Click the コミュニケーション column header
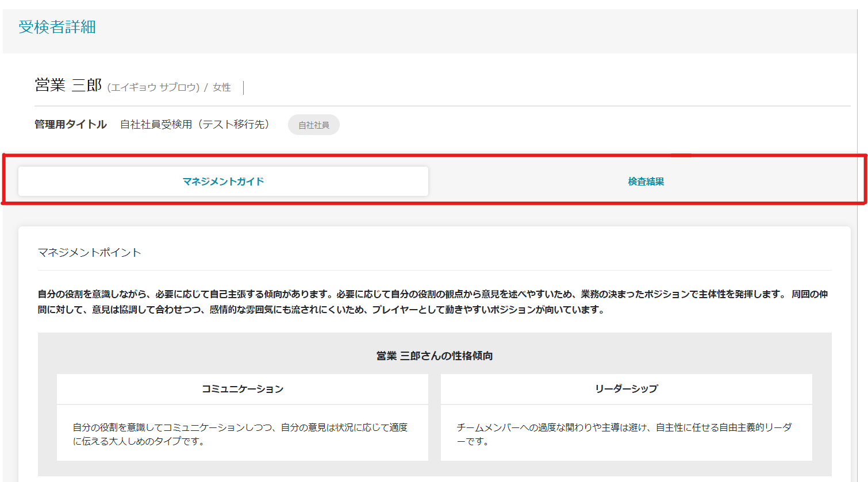Screen dimensions: 868x482 (242, 388)
